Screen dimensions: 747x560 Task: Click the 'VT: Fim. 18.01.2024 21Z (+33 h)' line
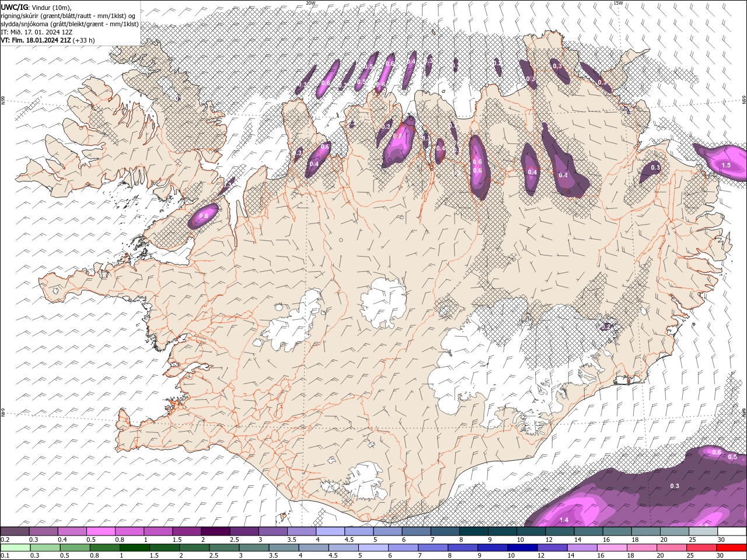pyautogui.click(x=48, y=40)
